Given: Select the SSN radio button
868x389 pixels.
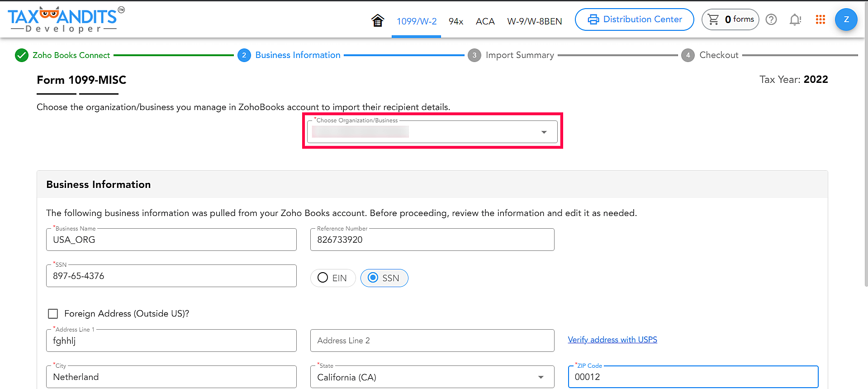Looking at the screenshot, I should 373,278.
